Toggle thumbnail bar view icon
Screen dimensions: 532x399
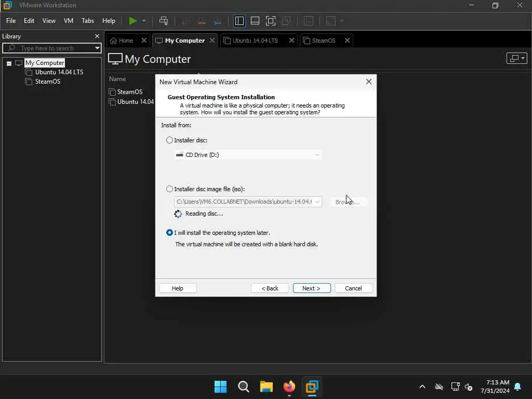[x=255, y=21]
